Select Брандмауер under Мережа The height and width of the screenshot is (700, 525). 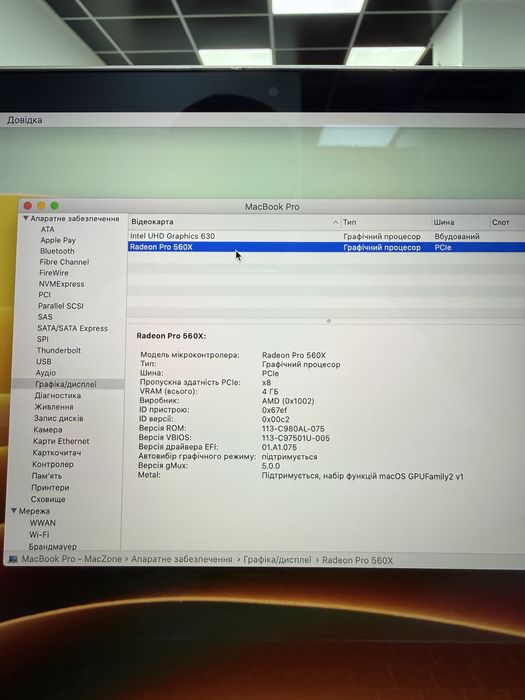(53, 546)
